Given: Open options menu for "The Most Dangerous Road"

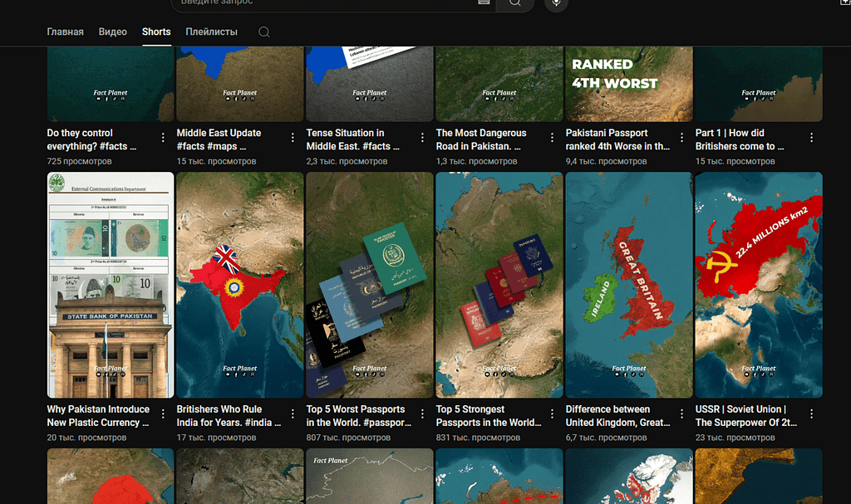Looking at the screenshot, I should coord(552,138).
